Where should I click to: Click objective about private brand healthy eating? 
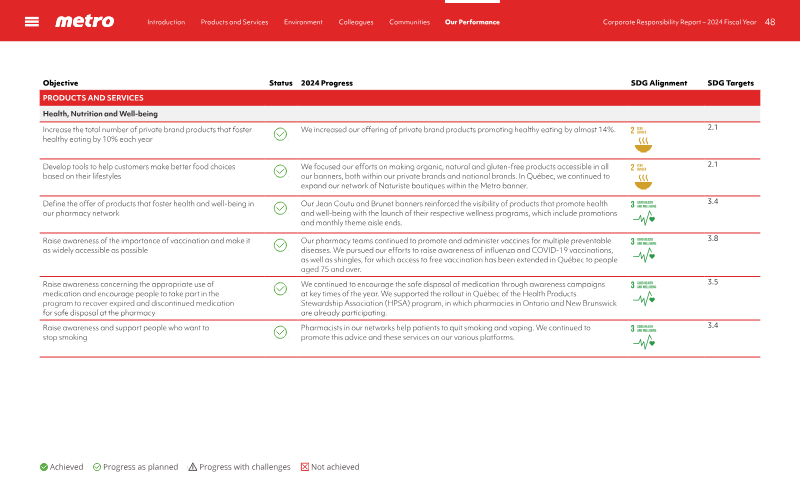point(147,134)
